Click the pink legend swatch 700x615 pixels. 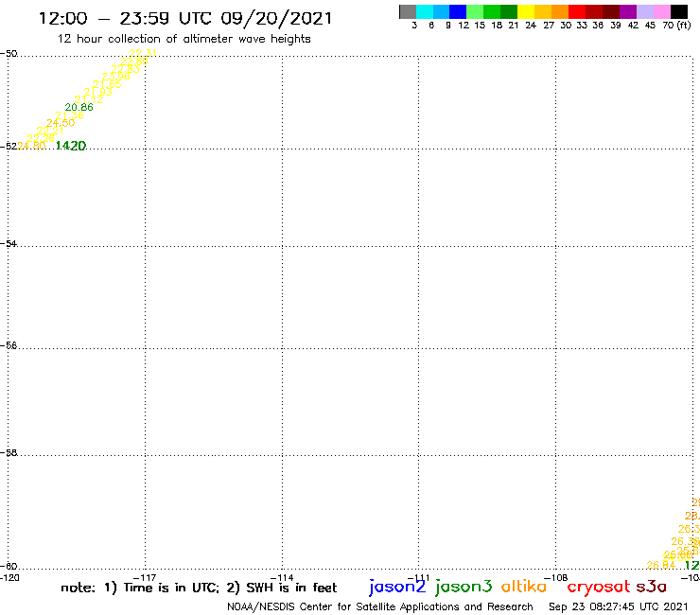click(661, 11)
